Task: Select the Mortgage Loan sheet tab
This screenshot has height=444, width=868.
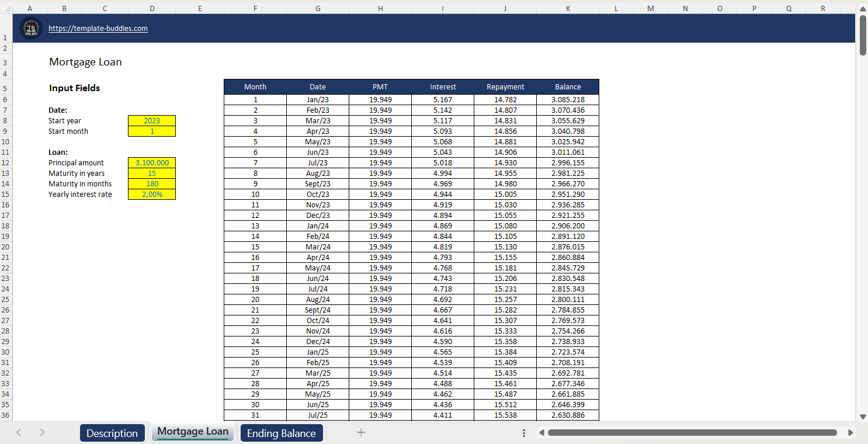Action: (193, 432)
